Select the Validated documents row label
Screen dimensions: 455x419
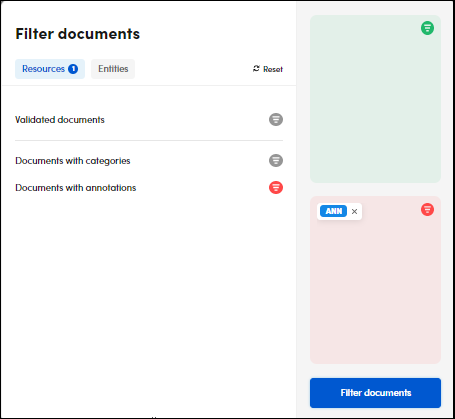click(60, 120)
